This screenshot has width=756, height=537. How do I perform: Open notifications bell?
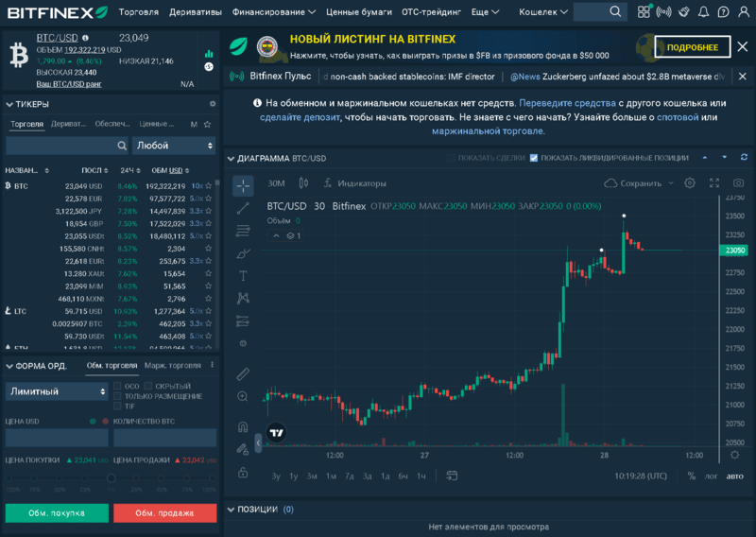703,12
